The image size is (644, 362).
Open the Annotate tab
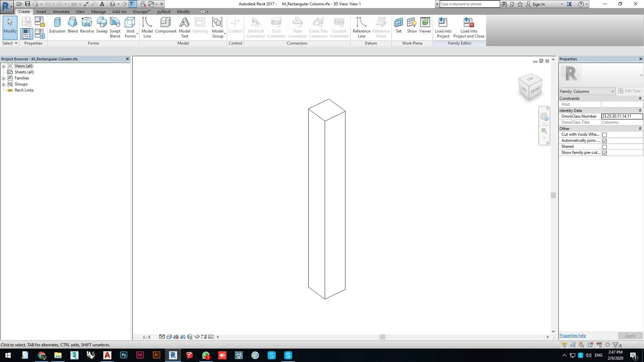(61, 12)
